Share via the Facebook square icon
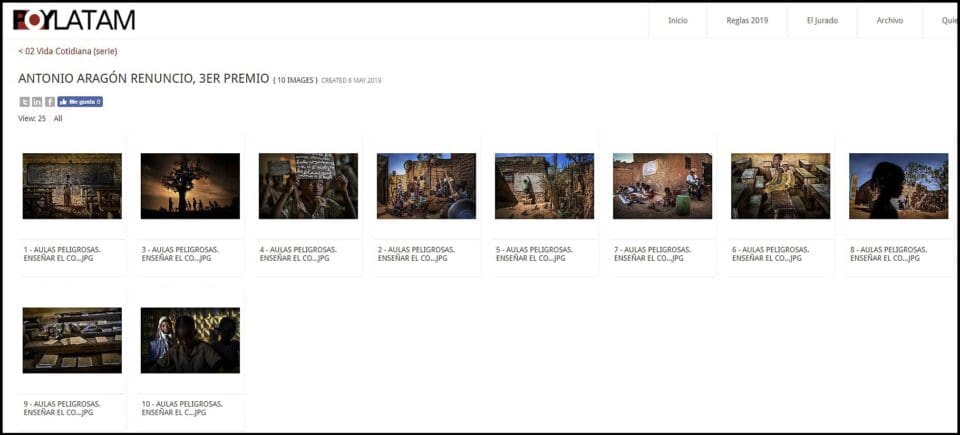Viewport: 960px width, 435px height. coord(50,102)
